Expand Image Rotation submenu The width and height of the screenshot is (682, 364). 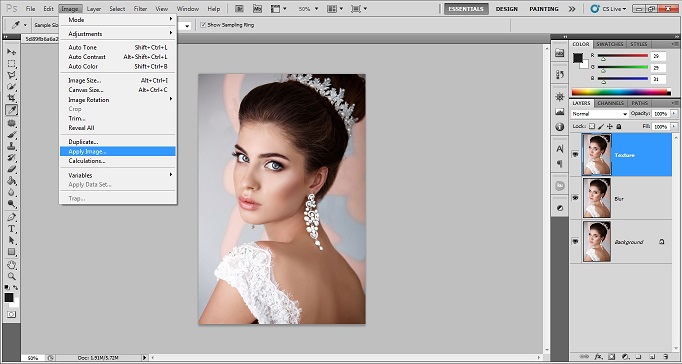pyautogui.click(x=117, y=100)
